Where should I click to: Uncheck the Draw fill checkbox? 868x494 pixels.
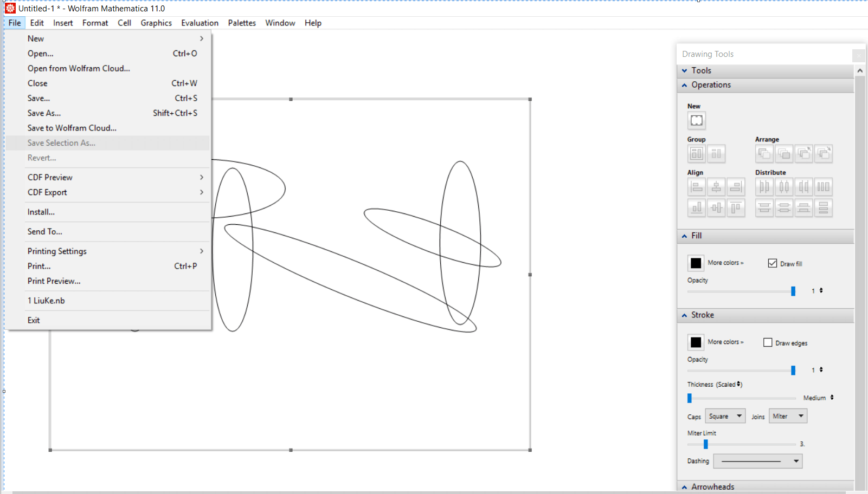point(773,263)
